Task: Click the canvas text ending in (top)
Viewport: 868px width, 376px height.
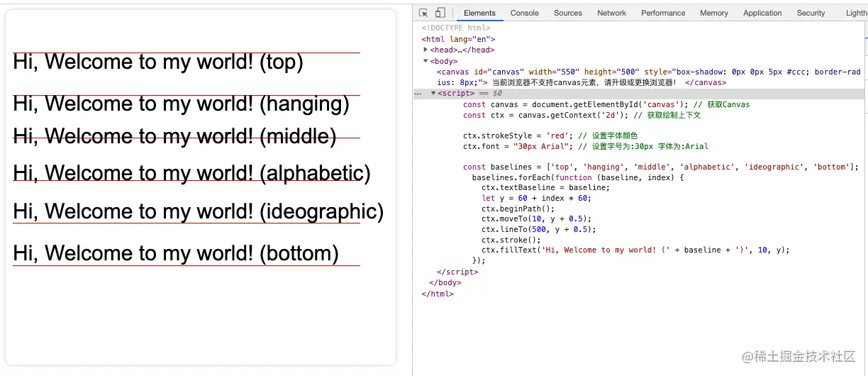Action: (158, 62)
